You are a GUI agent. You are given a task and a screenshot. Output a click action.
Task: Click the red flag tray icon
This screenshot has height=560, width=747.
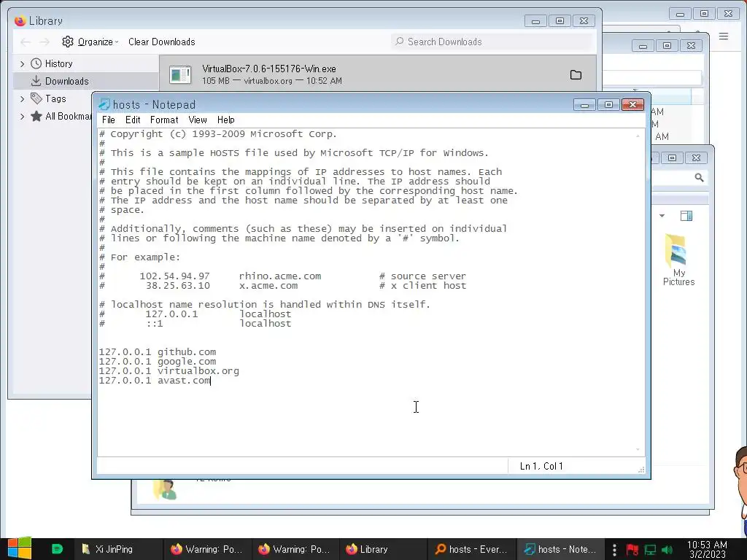[x=632, y=550]
